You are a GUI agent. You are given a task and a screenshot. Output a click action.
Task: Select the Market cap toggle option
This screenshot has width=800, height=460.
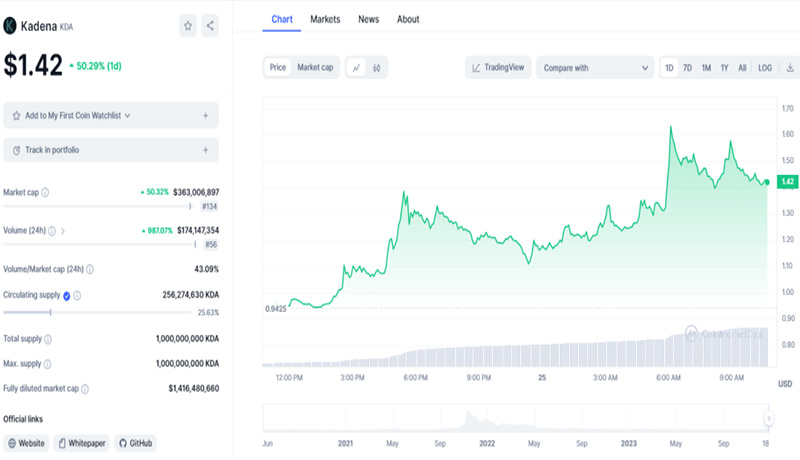(315, 67)
